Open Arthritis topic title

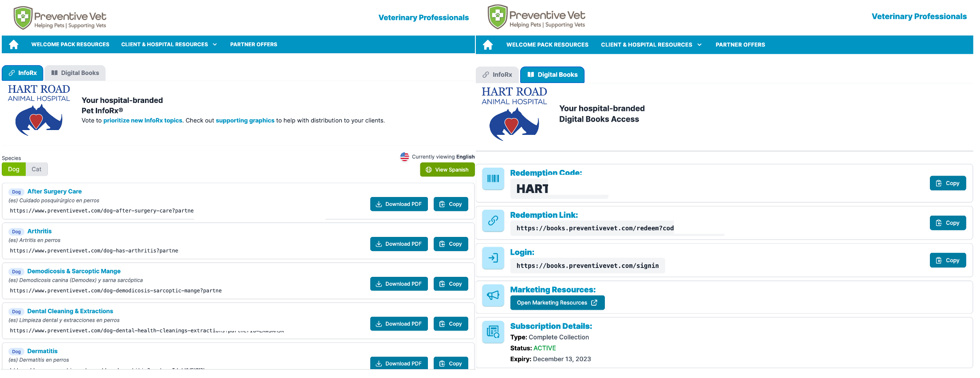coord(39,231)
